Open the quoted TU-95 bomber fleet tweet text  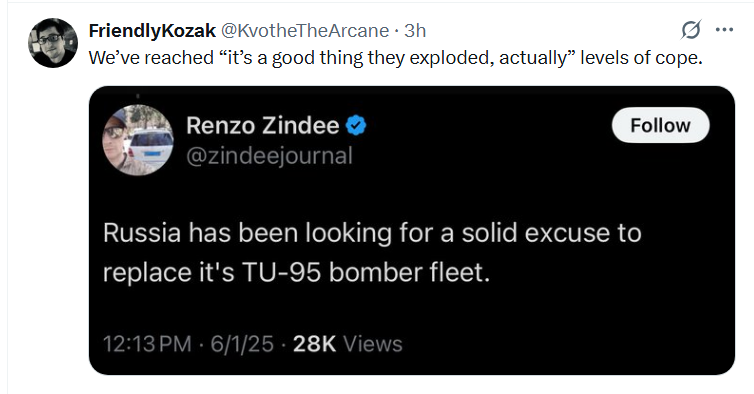tap(372, 253)
